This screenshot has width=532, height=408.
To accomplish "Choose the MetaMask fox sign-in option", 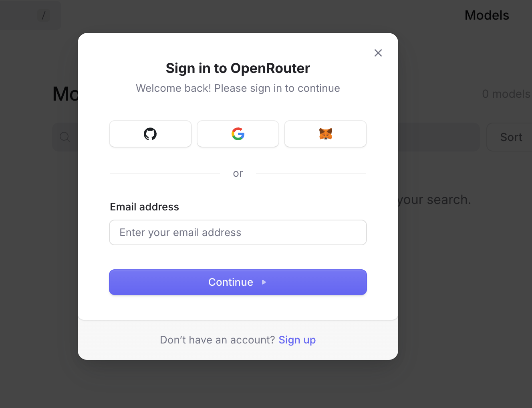I will (x=325, y=134).
